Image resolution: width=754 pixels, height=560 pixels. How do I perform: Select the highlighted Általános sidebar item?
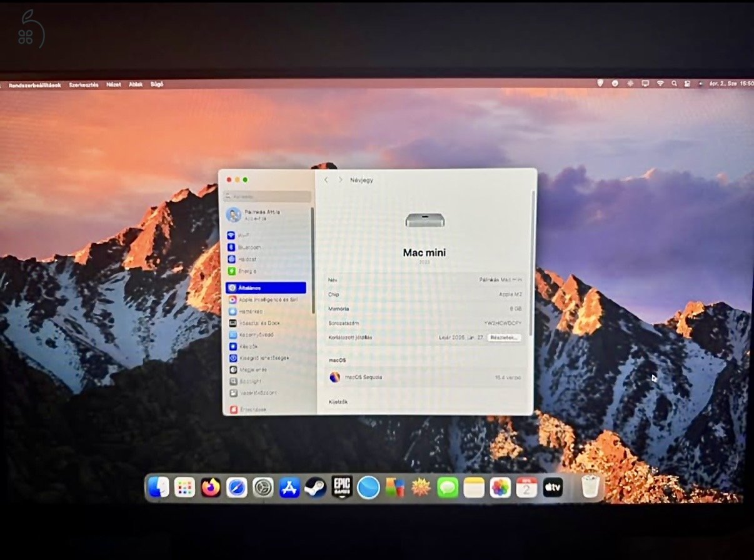(266, 288)
